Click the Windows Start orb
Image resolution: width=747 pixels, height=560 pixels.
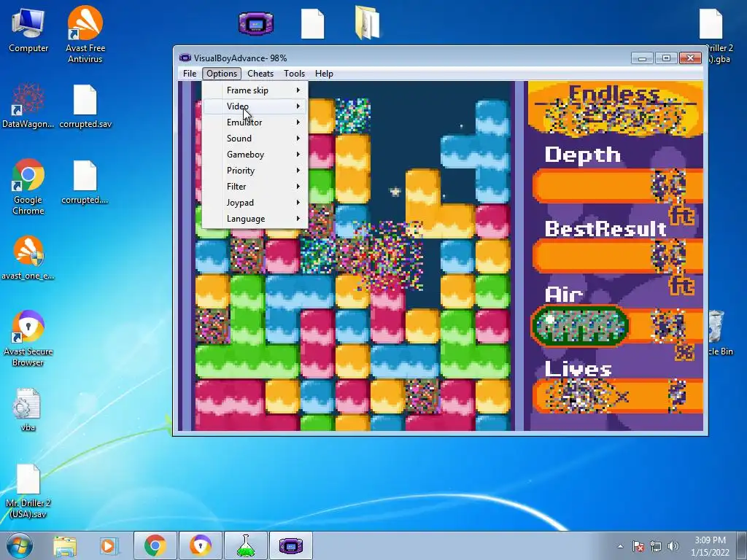click(20, 545)
